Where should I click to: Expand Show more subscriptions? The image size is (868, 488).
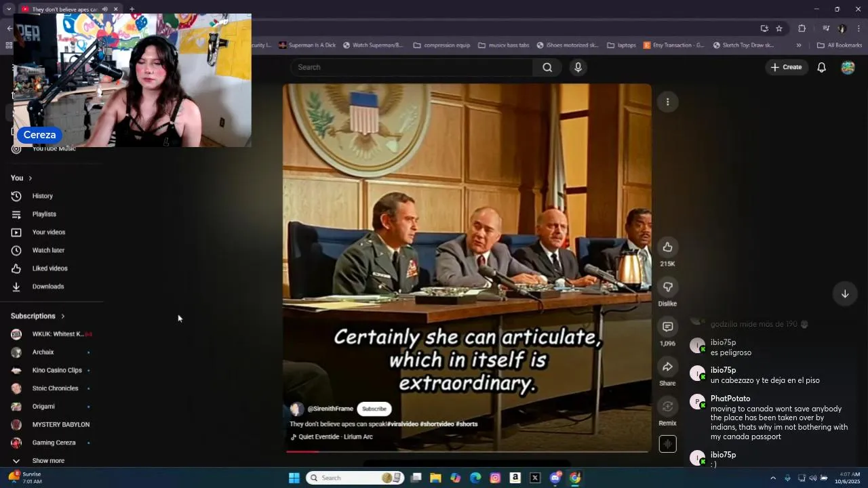click(x=47, y=460)
